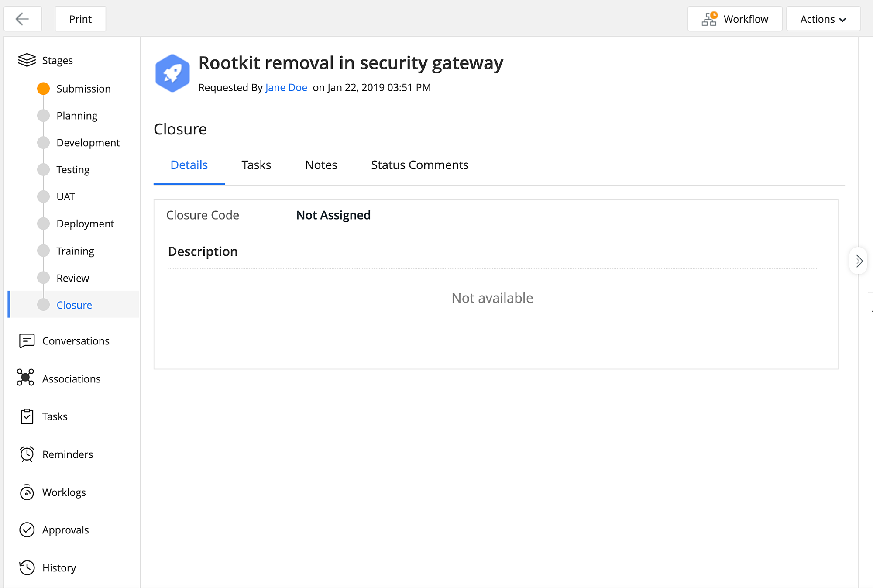Expand the Actions dropdown menu
This screenshot has width=873, height=588.
click(823, 19)
